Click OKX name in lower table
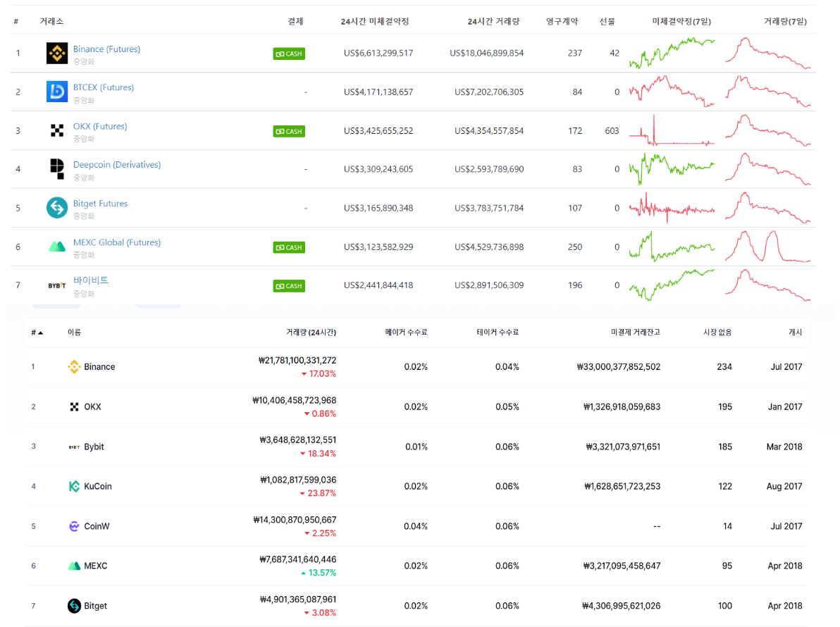 tap(93, 407)
